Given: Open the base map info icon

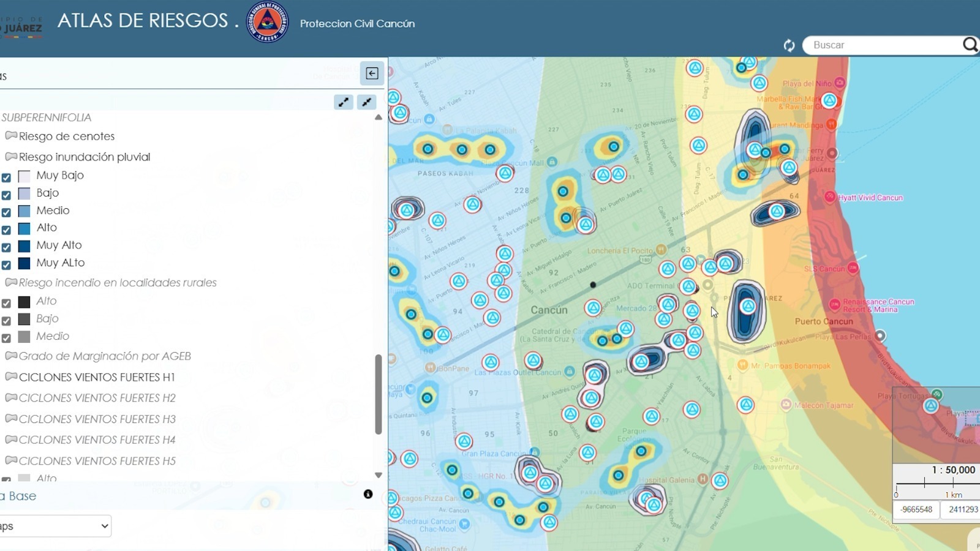Looking at the screenshot, I should click(x=368, y=494).
